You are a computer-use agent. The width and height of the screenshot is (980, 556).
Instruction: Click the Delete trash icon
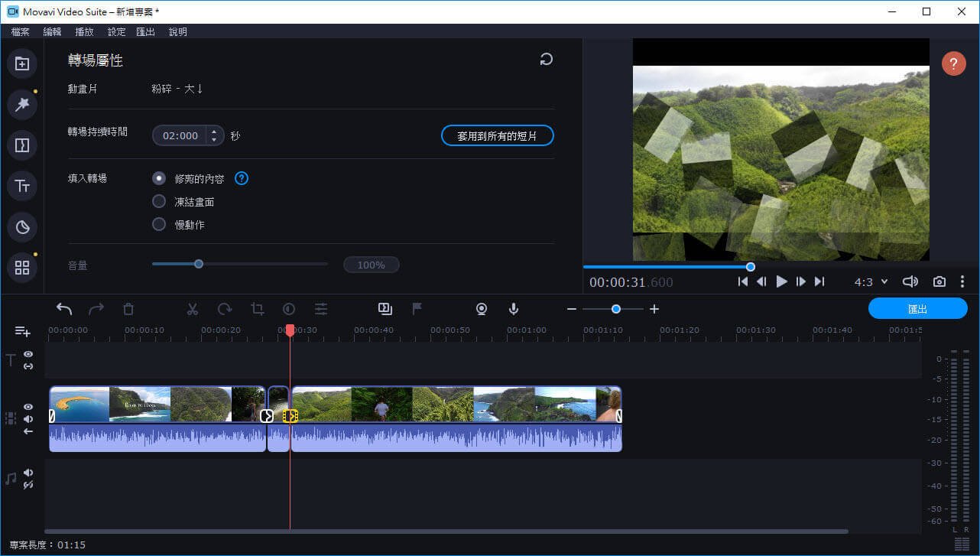click(x=128, y=309)
